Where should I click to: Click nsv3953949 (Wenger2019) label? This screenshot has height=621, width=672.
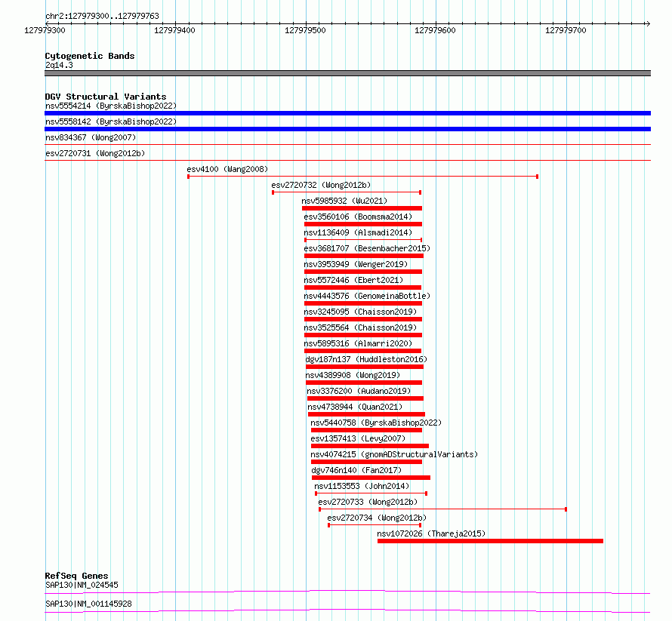pyautogui.click(x=356, y=264)
